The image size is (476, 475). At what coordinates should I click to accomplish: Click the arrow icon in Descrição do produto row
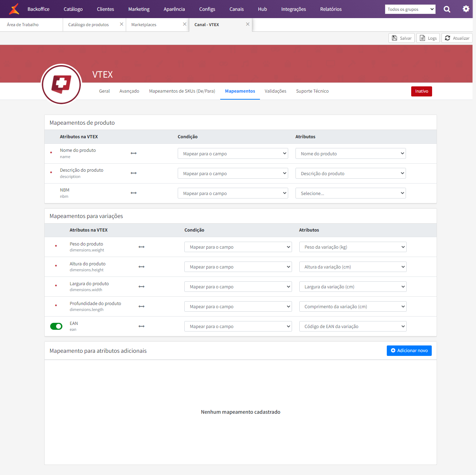pyautogui.click(x=133, y=173)
